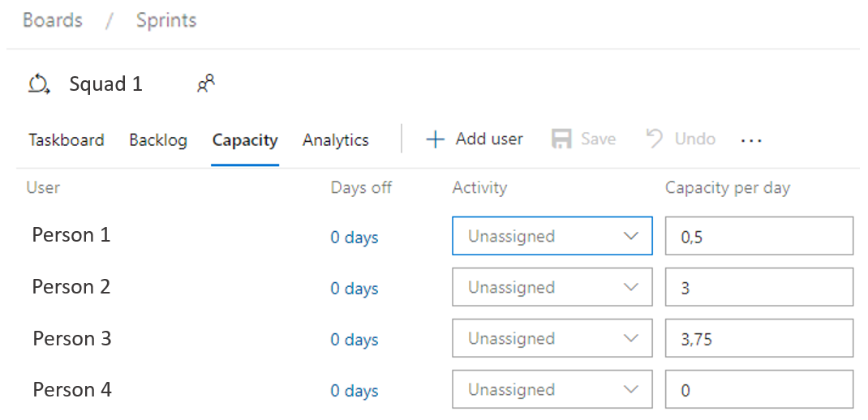The width and height of the screenshot is (868, 420).
Task: Click the plus icon for Add user
Action: coord(435,139)
